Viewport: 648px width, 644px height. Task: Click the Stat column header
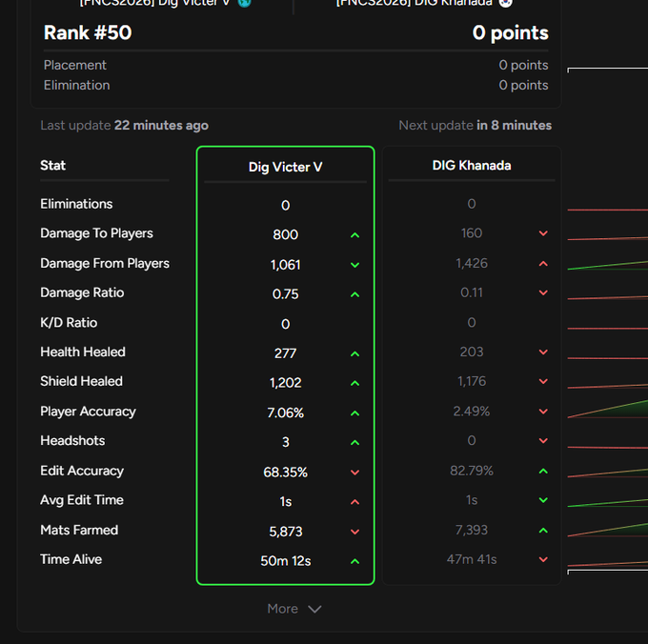click(x=53, y=165)
